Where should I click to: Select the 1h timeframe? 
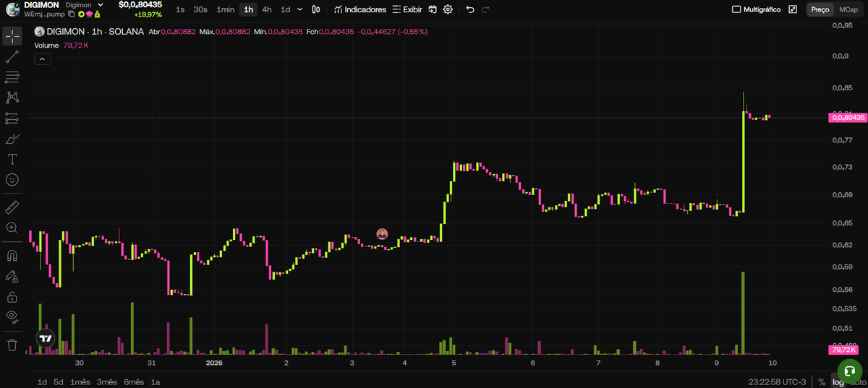[x=248, y=9]
